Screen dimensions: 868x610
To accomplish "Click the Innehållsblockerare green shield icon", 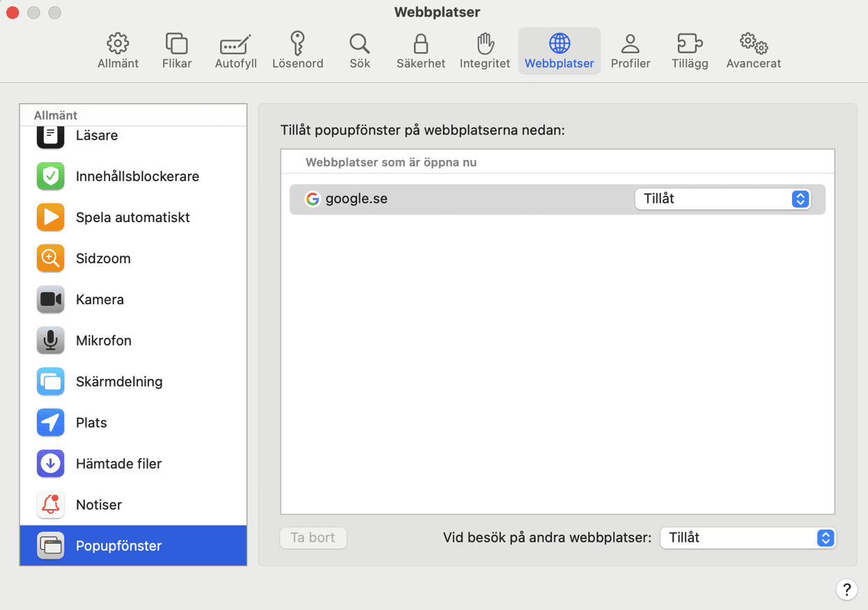I will coord(50,176).
